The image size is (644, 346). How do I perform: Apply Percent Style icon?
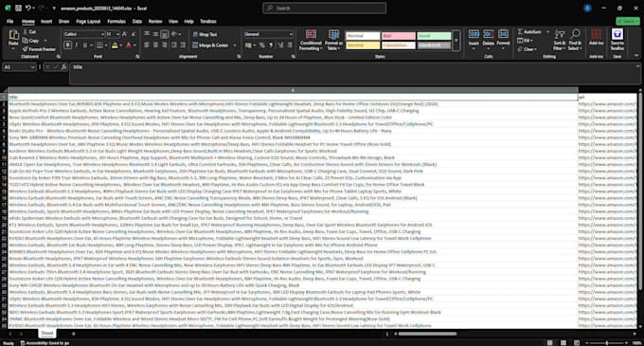click(x=262, y=46)
